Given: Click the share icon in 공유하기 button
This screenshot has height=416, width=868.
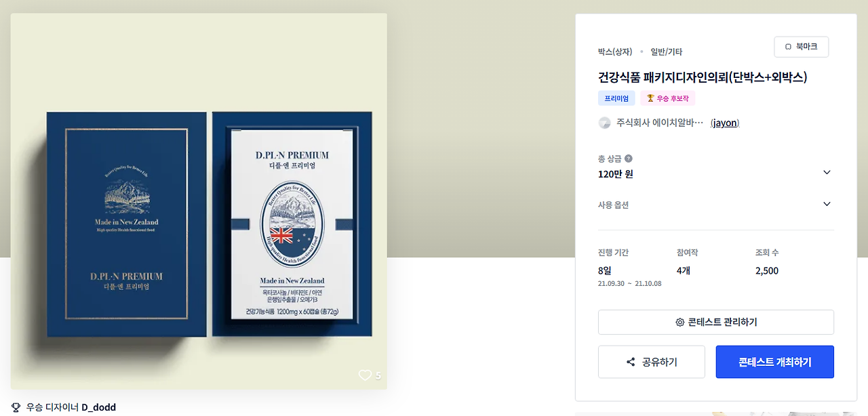Looking at the screenshot, I should tap(631, 362).
